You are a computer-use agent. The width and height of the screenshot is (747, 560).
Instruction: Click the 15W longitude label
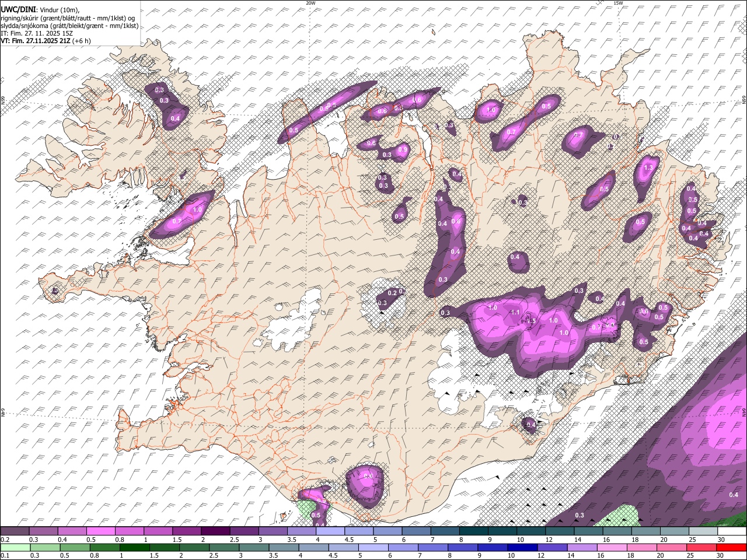click(619, 3)
